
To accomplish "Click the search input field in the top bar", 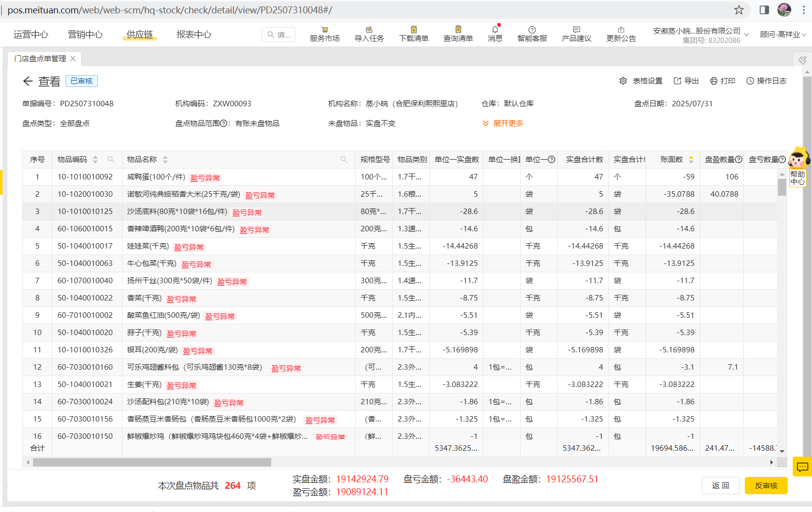I will (278, 34).
